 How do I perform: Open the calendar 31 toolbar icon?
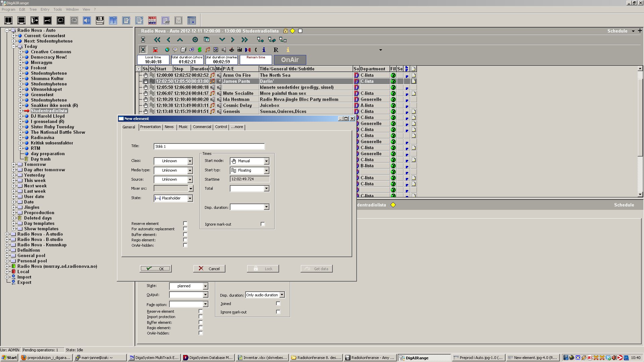point(178,21)
